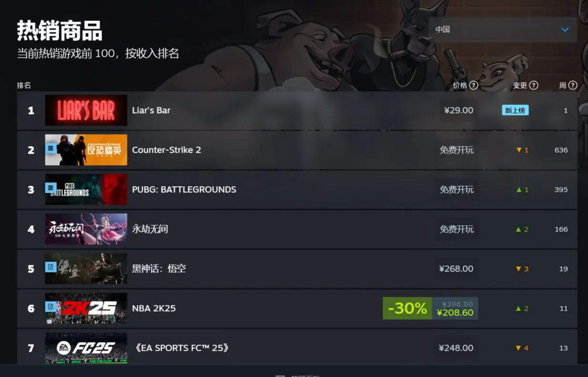The width and height of the screenshot is (588, 377).
Task: Open the 中国 region dropdown
Action: coord(503,30)
